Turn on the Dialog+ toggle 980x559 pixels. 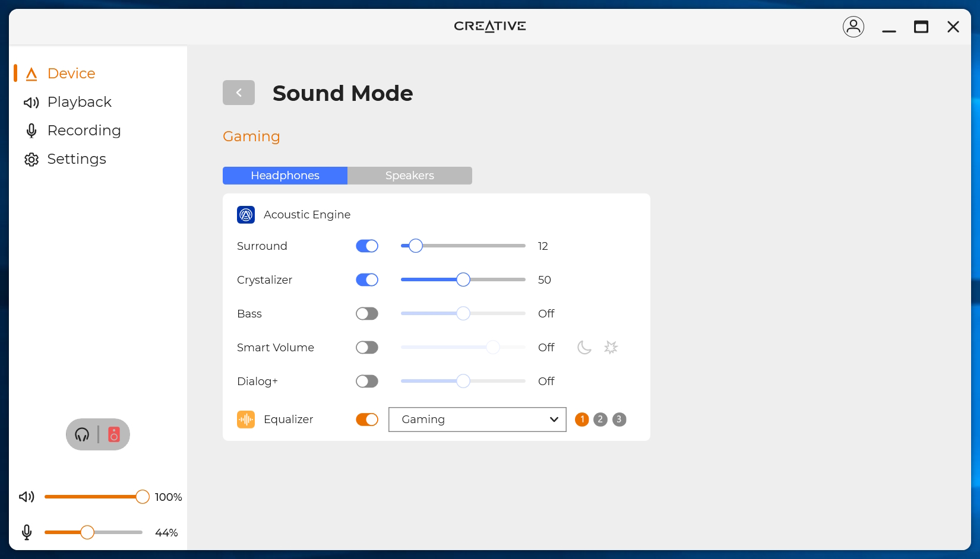click(367, 382)
